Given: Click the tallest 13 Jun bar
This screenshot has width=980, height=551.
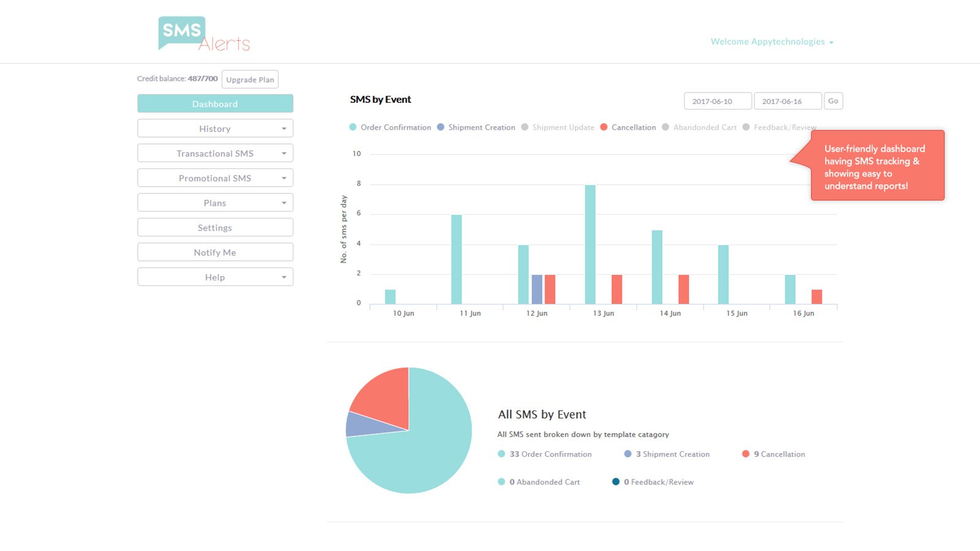Looking at the screenshot, I should point(590,245).
